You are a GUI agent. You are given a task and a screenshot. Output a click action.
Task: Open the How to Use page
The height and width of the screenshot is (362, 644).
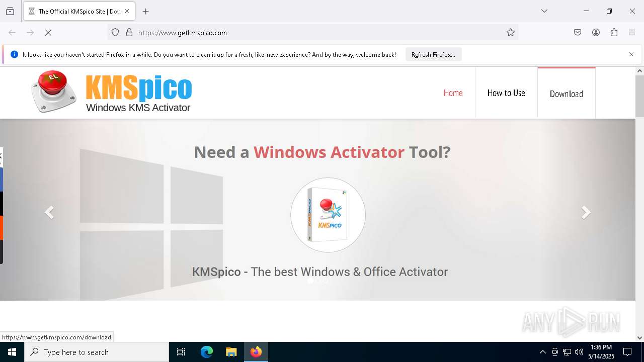(506, 93)
